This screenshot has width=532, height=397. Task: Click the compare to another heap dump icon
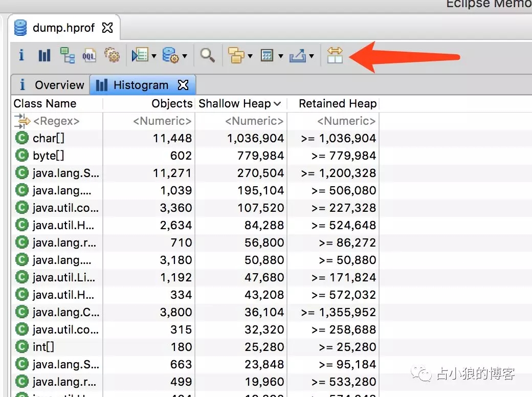335,55
